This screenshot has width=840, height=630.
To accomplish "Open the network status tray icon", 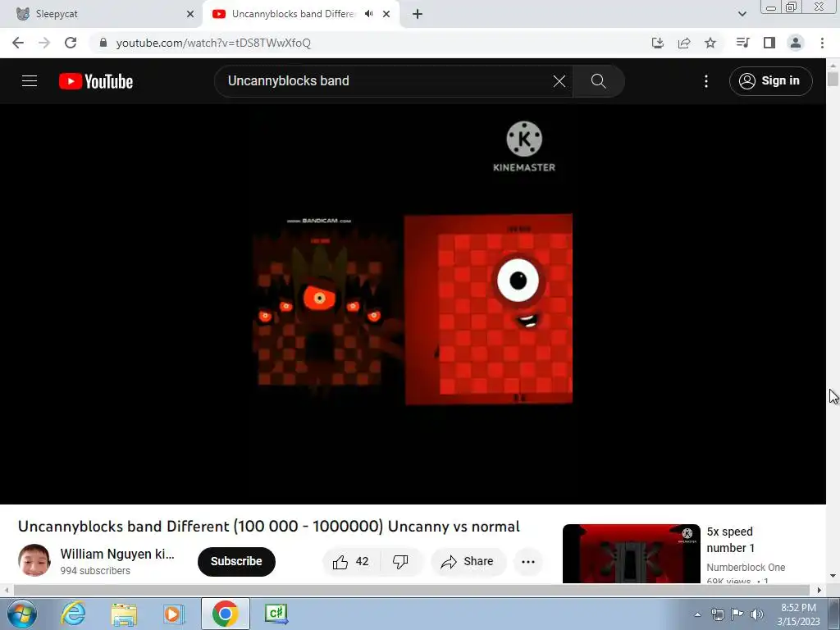I will click(717, 614).
